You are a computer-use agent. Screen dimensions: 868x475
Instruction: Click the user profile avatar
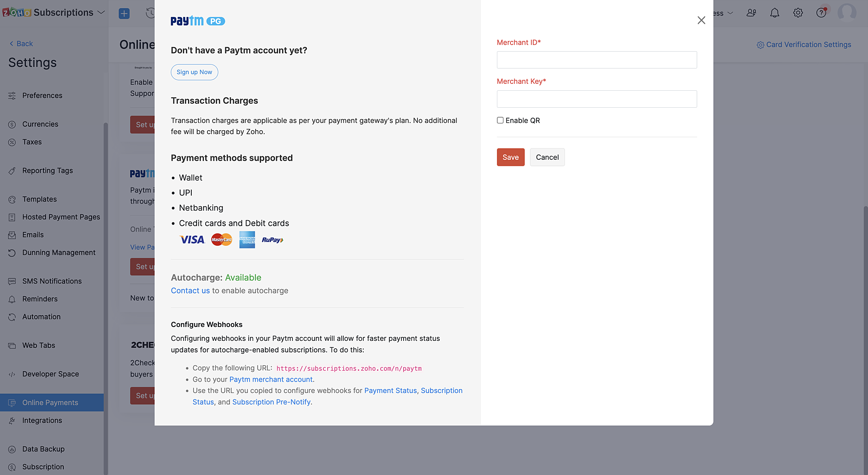pos(847,13)
